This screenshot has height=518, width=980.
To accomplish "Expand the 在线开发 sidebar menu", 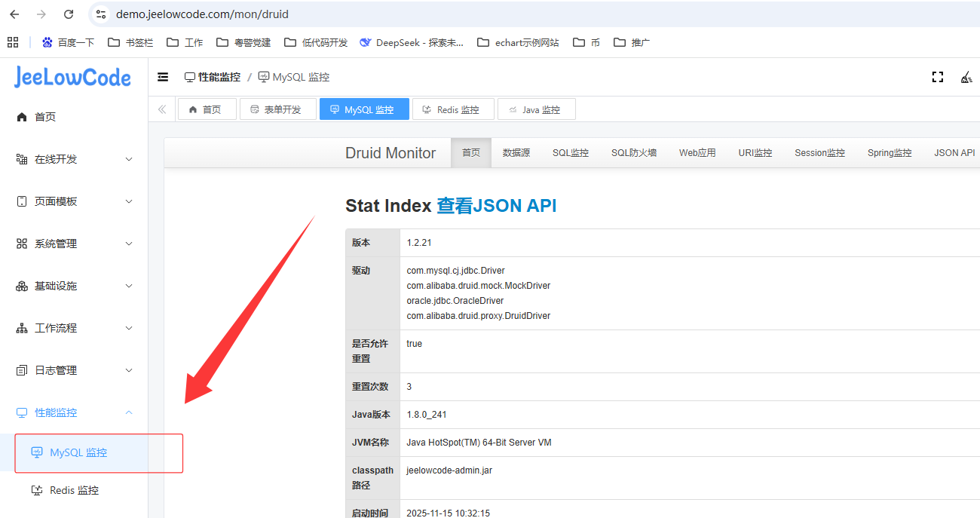I will 74,159.
